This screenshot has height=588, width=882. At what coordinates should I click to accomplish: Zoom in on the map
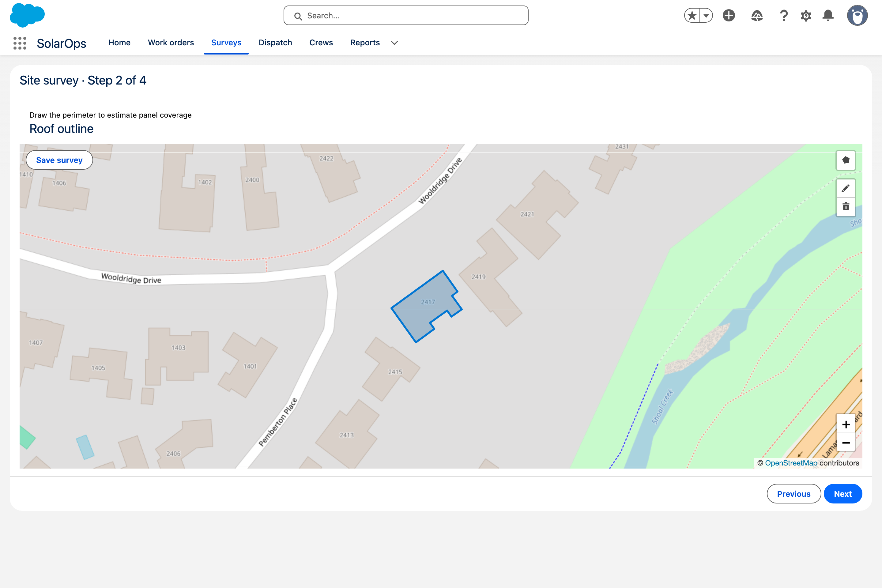(846, 424)
